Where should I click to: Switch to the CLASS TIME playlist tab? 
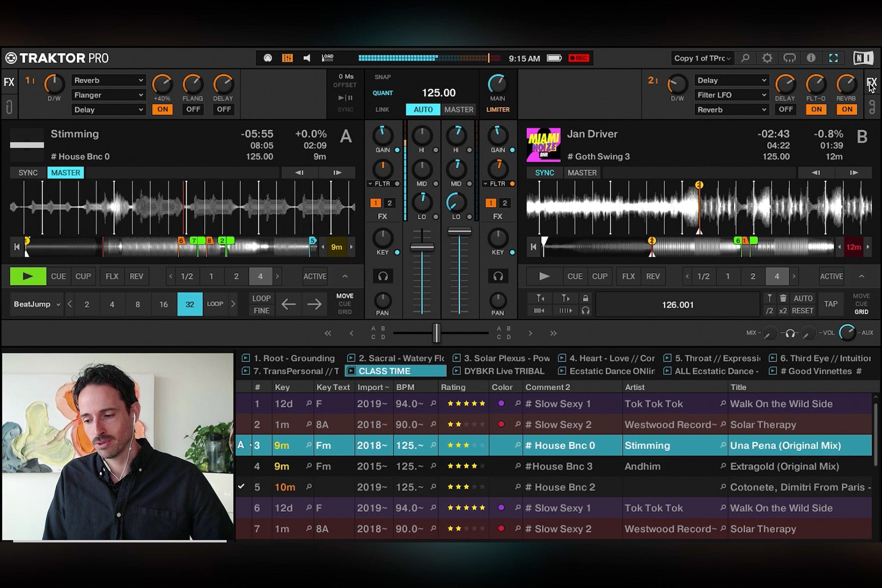(395, 371)
